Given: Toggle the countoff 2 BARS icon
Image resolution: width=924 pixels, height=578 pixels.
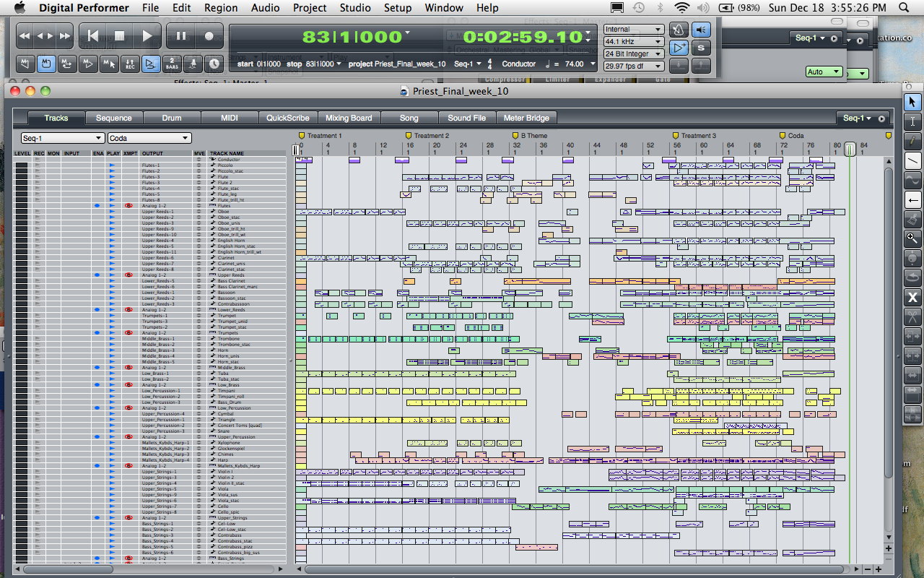Looking at the screenshot, I should point(172,64).
